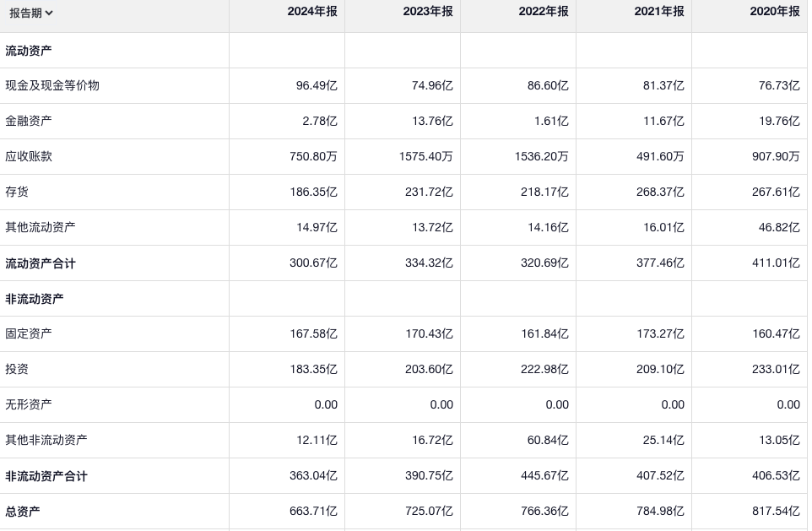The width and height of the screenshot is (812, 531).
Task: Click the 投资 row label
Action: tap(17, 370)
